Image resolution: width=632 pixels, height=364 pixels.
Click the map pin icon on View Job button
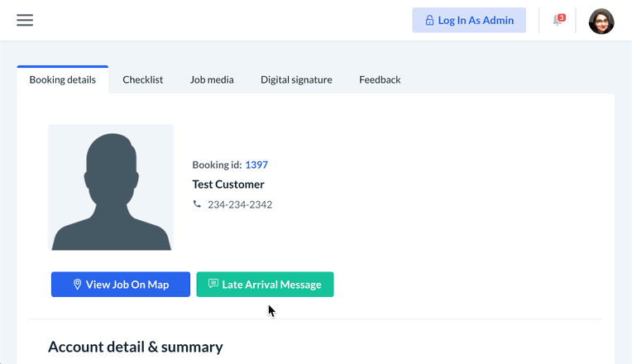tap(78, 285)
